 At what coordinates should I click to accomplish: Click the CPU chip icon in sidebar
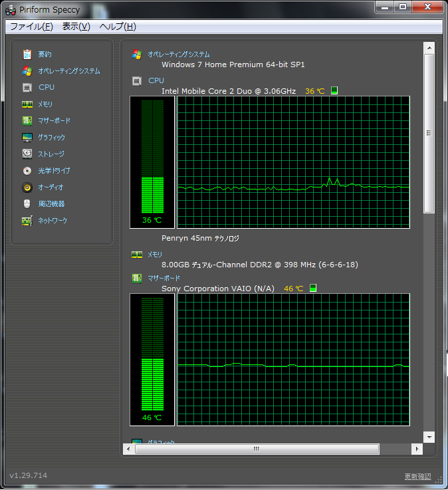[x=27, y=88]
